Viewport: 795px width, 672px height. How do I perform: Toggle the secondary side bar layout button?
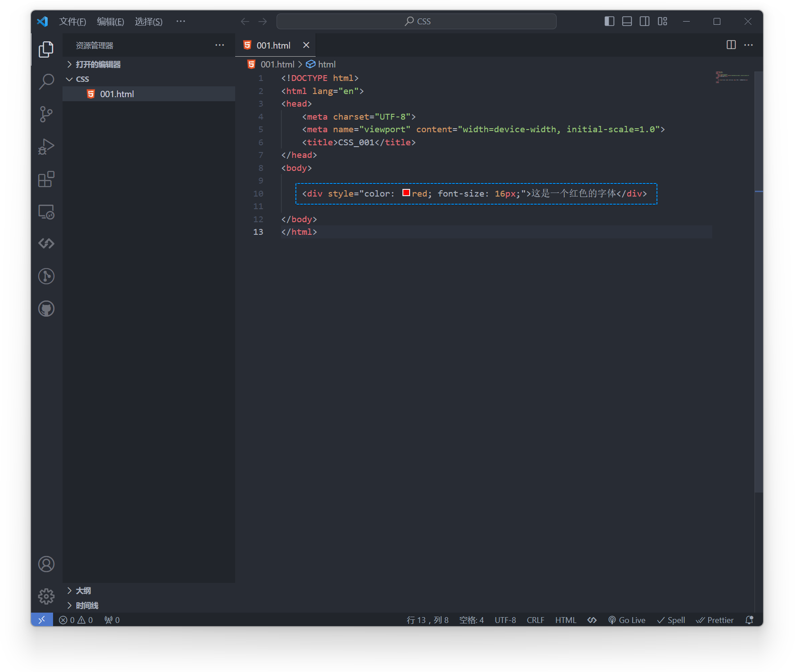[644, 21]
